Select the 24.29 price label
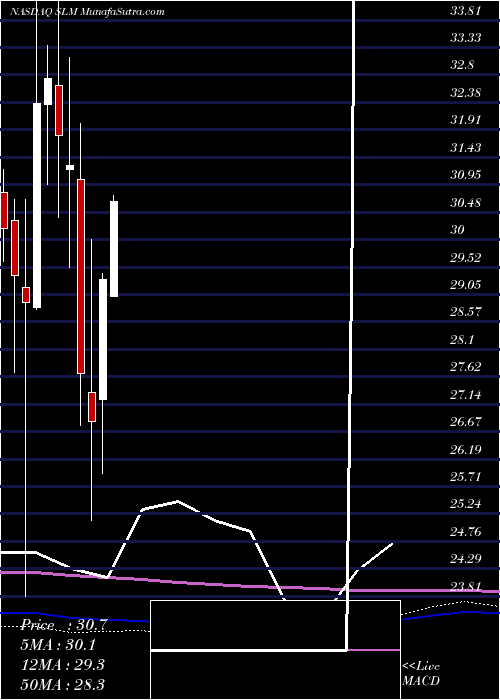 466,559
